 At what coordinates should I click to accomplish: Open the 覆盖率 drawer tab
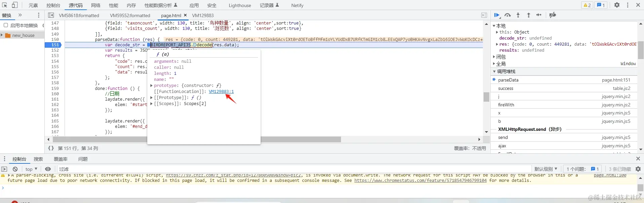[61, 159]
